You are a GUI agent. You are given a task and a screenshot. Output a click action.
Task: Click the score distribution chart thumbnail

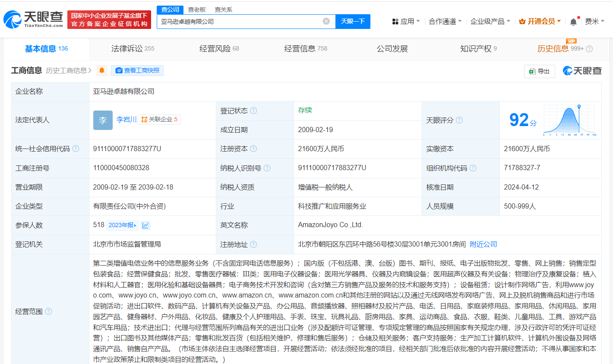coord(570,120)
